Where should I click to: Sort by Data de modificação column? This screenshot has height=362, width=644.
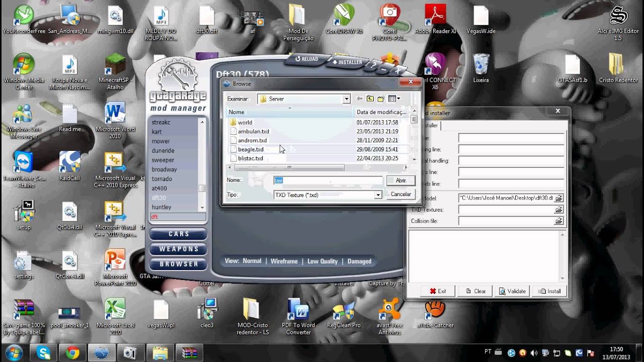pos(381,112)
